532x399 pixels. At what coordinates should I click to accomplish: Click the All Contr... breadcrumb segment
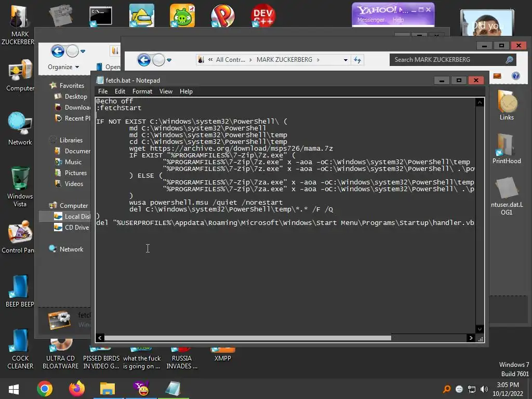pyautogui.click(x=230, y=60)
